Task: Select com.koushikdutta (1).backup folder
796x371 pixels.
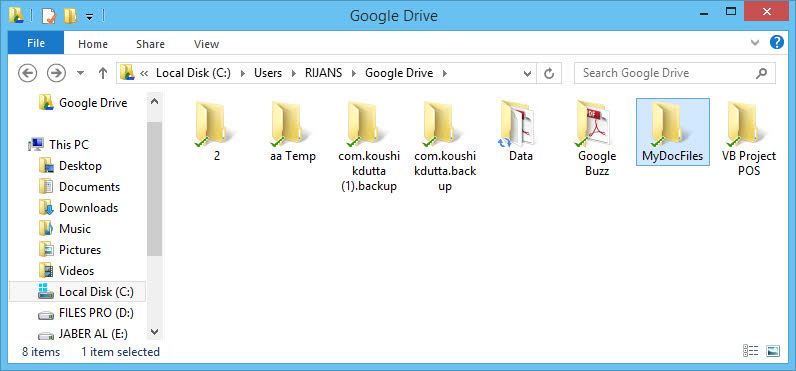Action: click(x=368, y=146)
